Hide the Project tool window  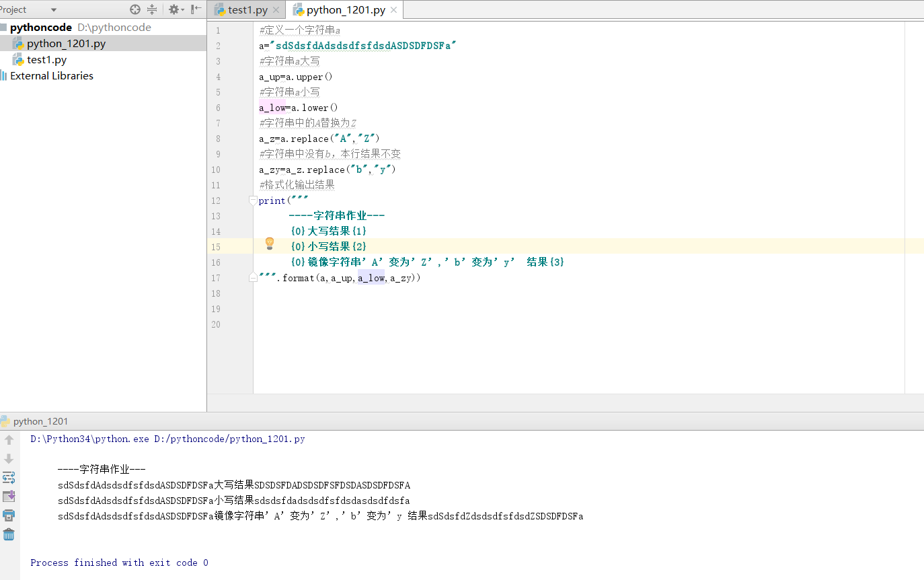tap(196, 9)
